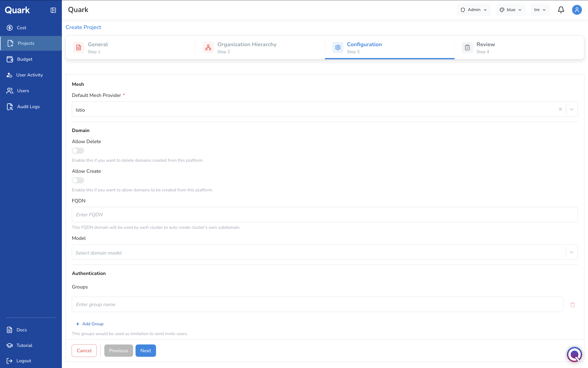Open the chat assistant bubble
Screen dimensions: 588x368
574,354
